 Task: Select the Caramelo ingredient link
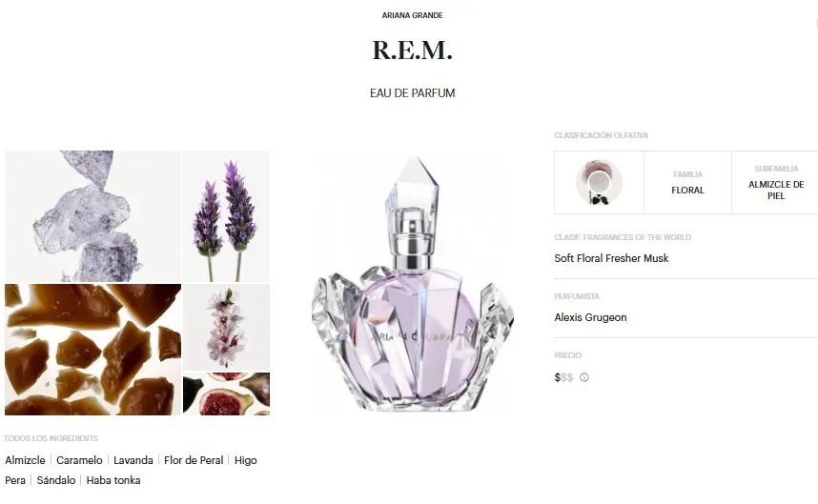click(79, 460)
